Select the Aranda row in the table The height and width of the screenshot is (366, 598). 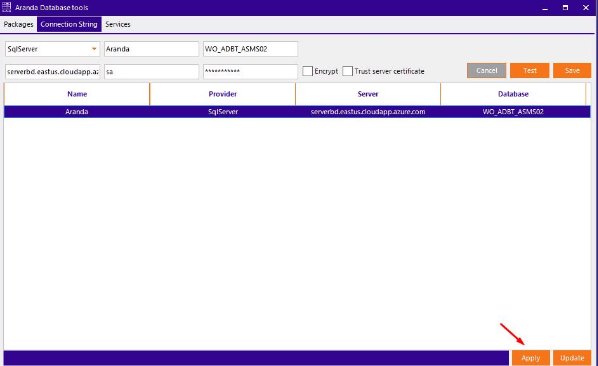coord(297,112)
